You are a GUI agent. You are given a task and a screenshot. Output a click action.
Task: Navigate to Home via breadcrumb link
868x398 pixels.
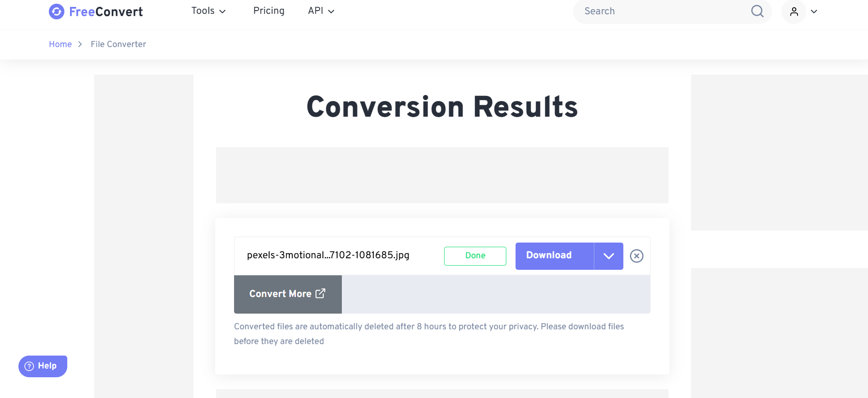point(60,44)
